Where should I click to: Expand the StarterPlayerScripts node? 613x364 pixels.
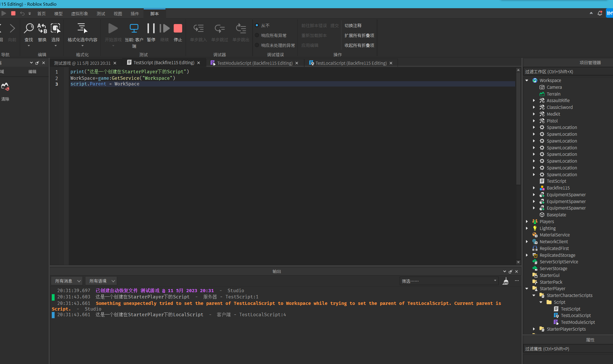point(534,329)
